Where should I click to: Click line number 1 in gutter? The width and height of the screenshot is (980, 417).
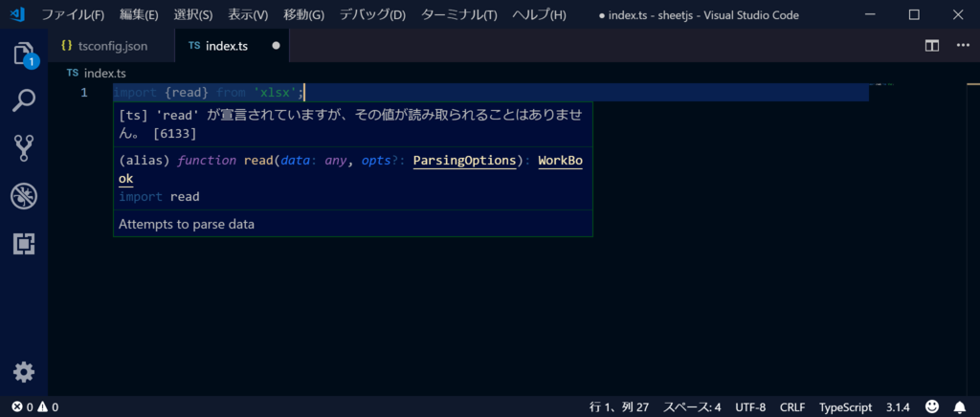tap(84, 93)
